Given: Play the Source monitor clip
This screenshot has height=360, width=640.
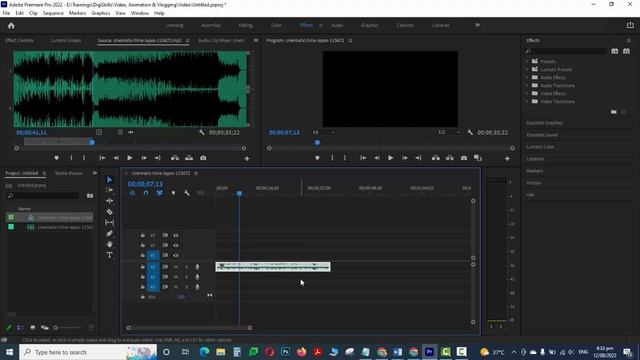Looking at the screenshot, I should tap(130, 158).
